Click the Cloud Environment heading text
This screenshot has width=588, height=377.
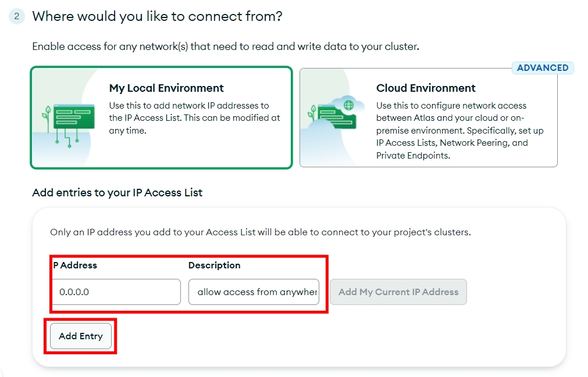coord(426,88)
